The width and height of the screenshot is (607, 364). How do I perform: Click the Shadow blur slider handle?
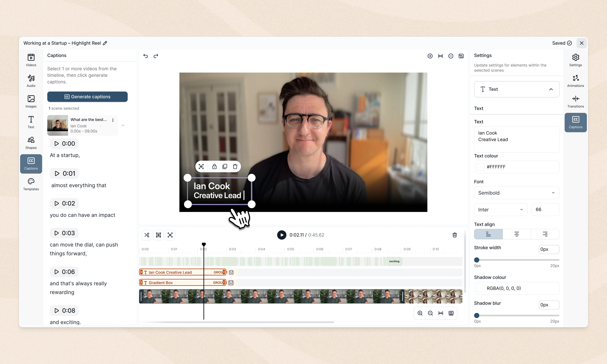click(x=477, y=315)
